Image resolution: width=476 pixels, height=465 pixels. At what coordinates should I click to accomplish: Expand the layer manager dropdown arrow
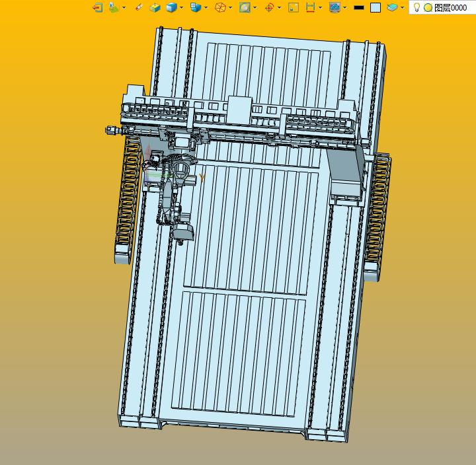[x=403, y=7]
